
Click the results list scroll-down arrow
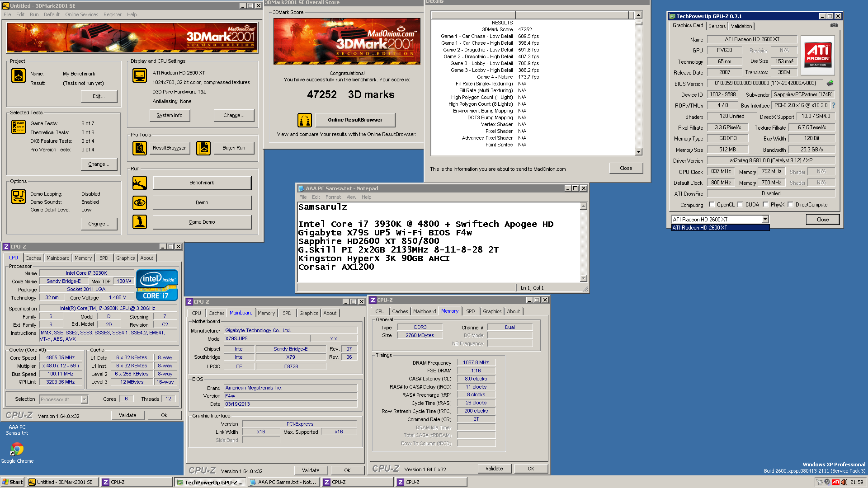click(x=638, y=152)
